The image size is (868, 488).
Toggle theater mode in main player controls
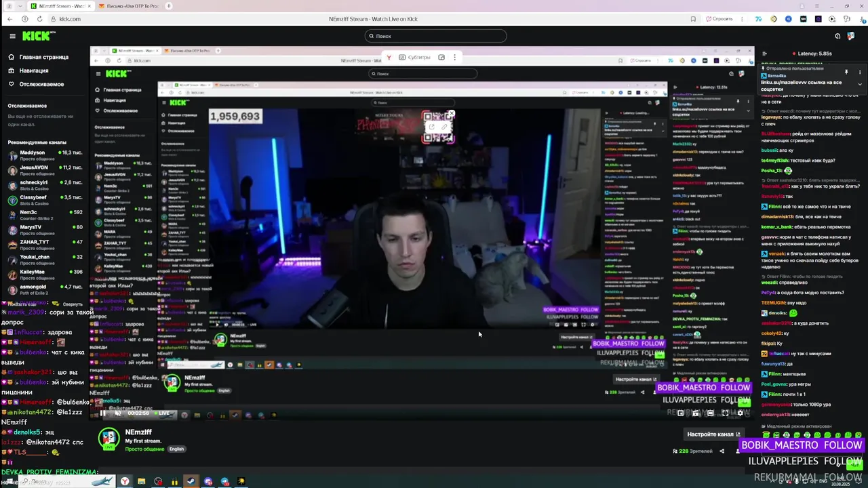click(x=710, y=413)
